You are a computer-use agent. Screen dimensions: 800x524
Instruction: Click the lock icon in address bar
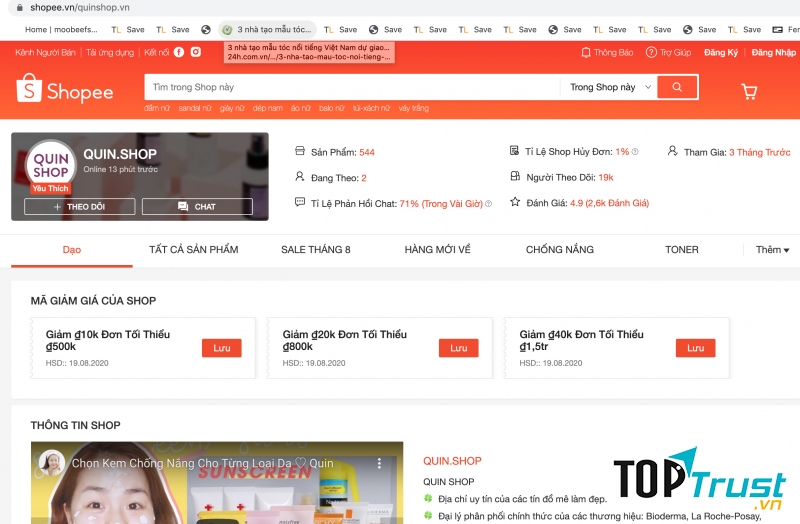click(20, 8)
